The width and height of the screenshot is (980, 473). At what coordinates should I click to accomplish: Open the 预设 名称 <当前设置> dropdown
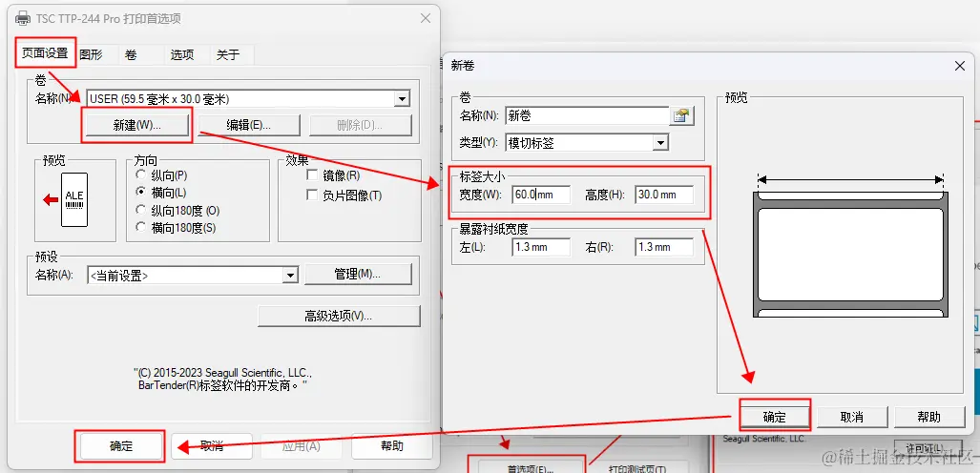[x=290, y=275]
